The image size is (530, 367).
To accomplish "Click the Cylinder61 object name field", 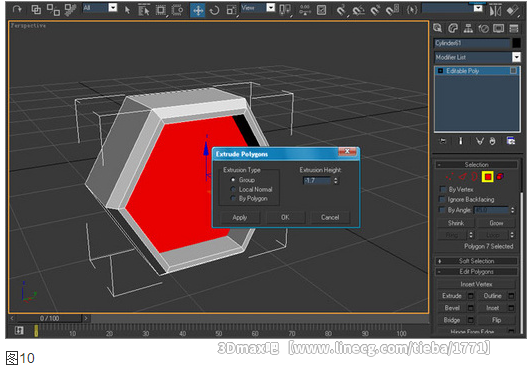I will [x=472, y=43].
